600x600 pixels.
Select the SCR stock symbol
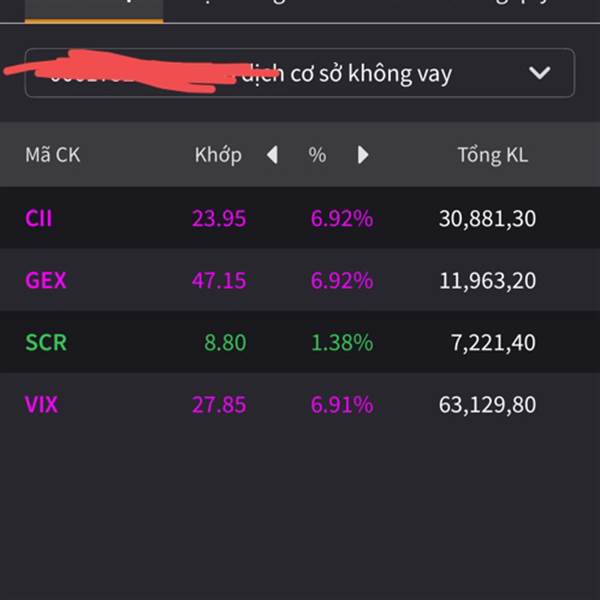click(x=45, y=342)
